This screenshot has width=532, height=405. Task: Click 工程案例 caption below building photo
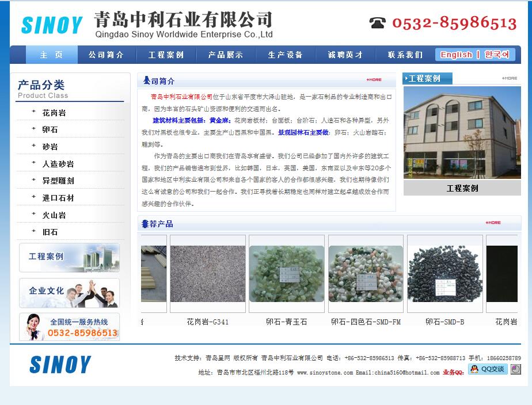(462, 188)
